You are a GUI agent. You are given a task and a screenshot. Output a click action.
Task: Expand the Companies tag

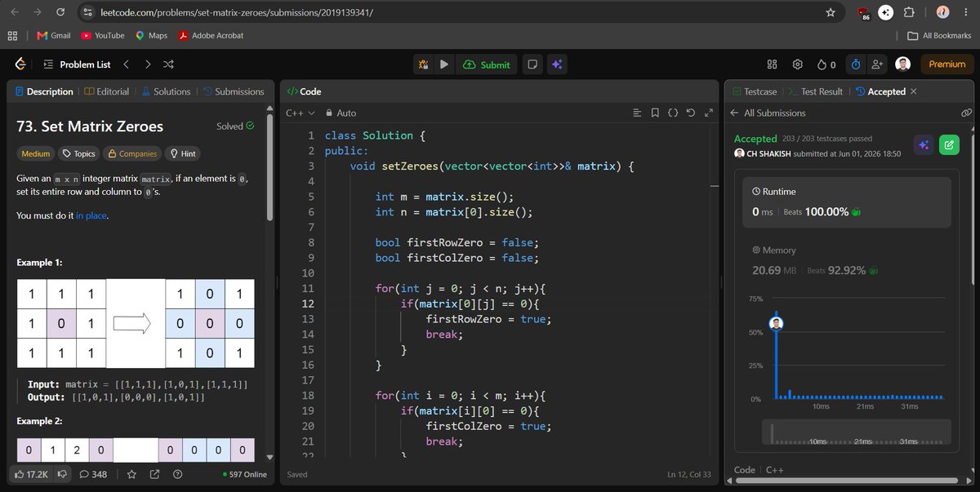(131, 153)
